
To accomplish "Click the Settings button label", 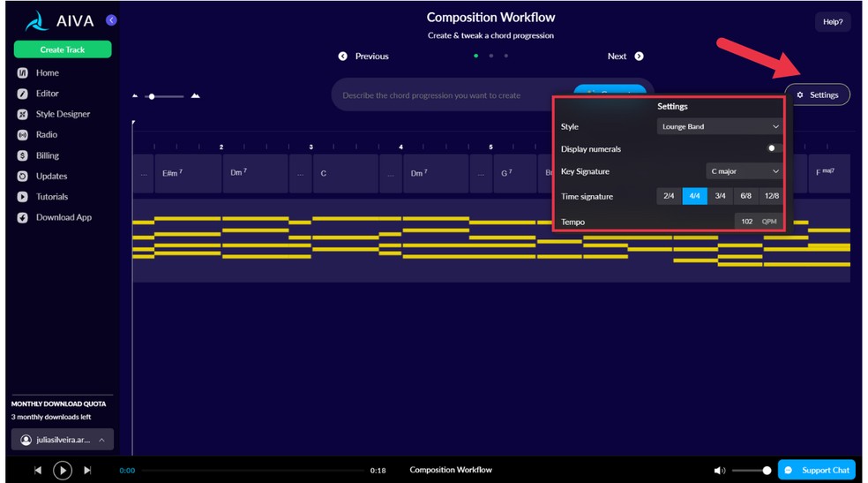I will (824, 94).
